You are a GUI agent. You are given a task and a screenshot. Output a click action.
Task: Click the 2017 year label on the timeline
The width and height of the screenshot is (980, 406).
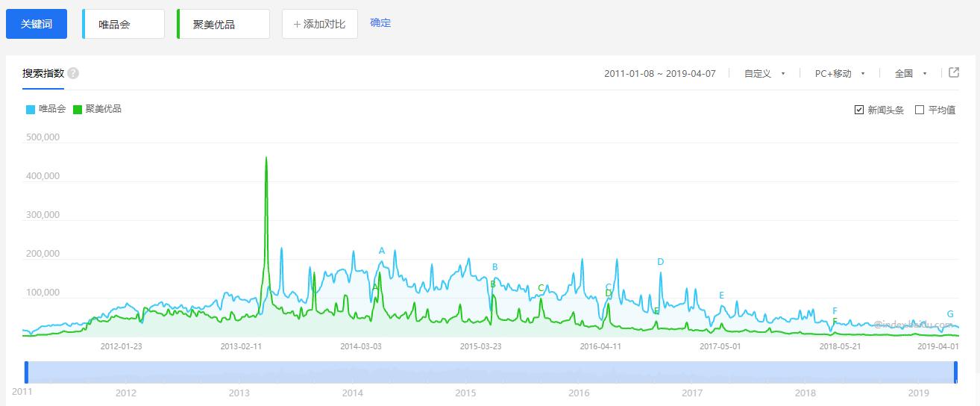pyautogui.click(x=692, y=393)
